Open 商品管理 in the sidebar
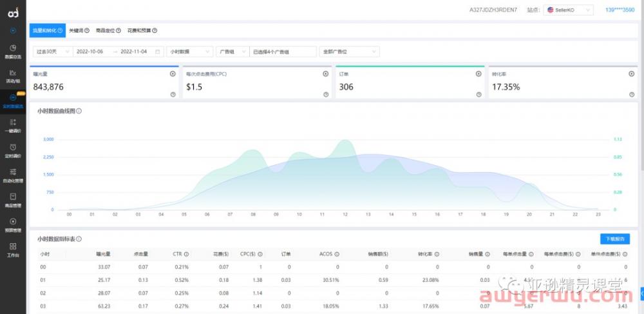This screenshot has width=644, height=314. click(13, 200)
